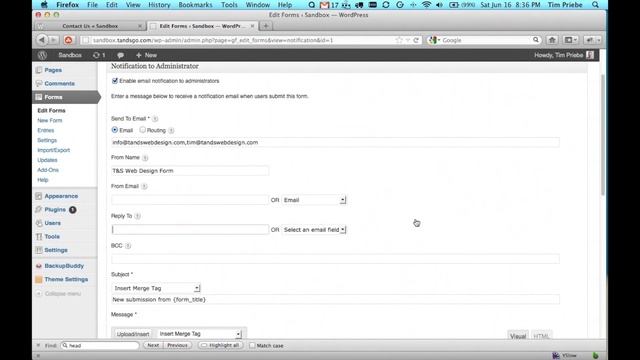
Task: Click the red Adblock icon in toolbar
Action: 69,40
